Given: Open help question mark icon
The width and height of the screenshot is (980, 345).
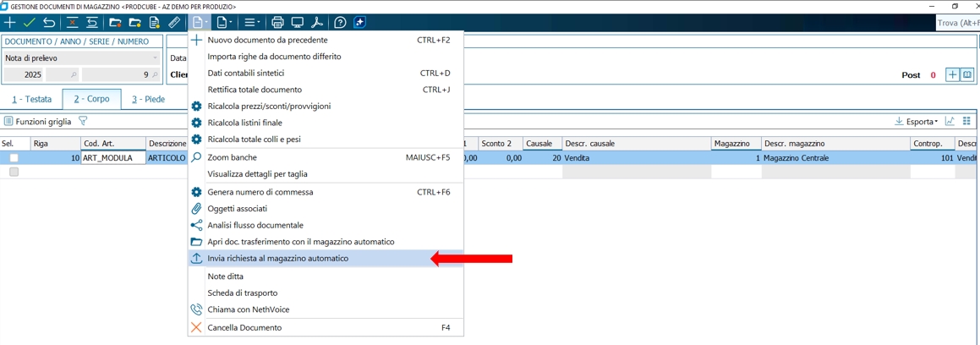Looking at the screenshot, I should pyautogui.click(x=340, y=23).
